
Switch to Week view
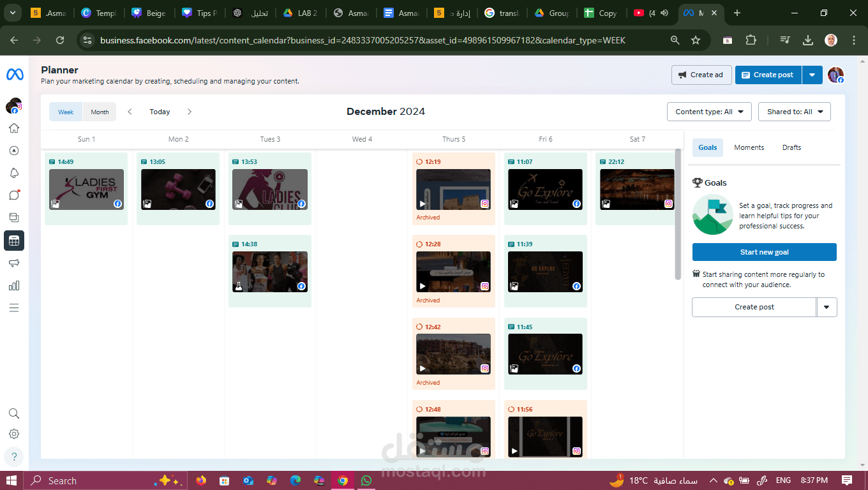point(66,112)
